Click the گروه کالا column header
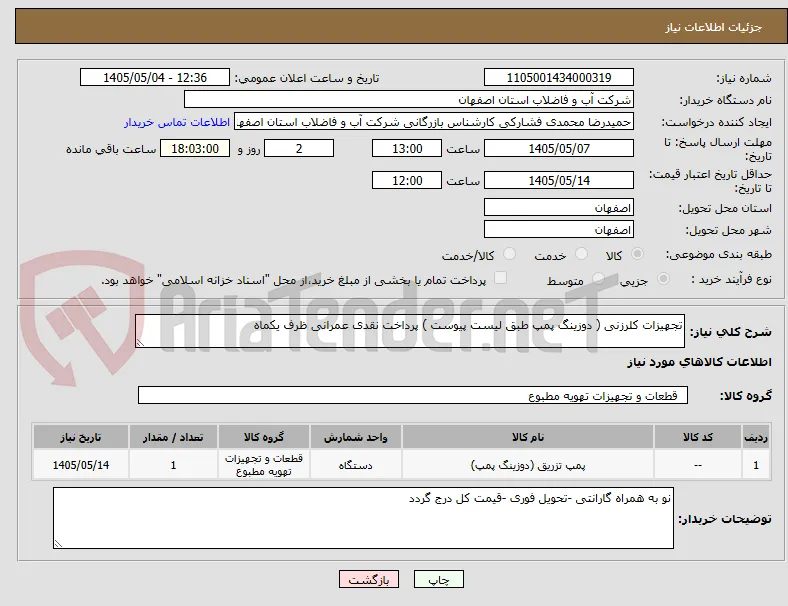Screen dimensions: 788x606 pos(264,437)
